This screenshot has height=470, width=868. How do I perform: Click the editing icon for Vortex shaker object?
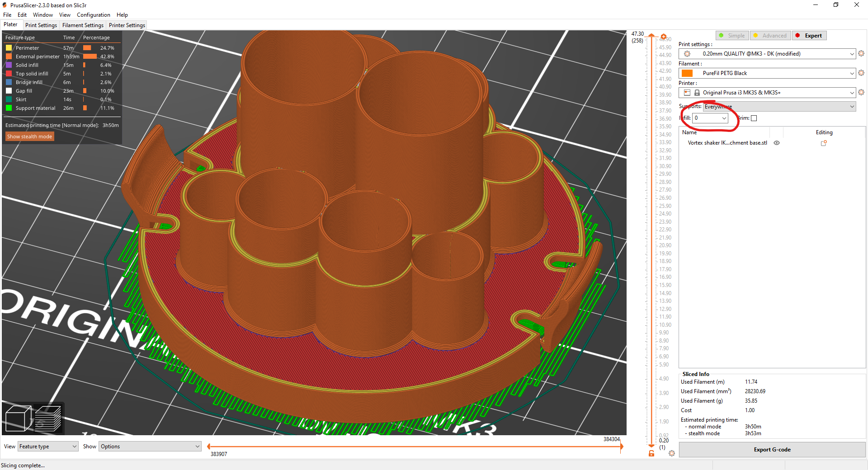click(824, 143)
